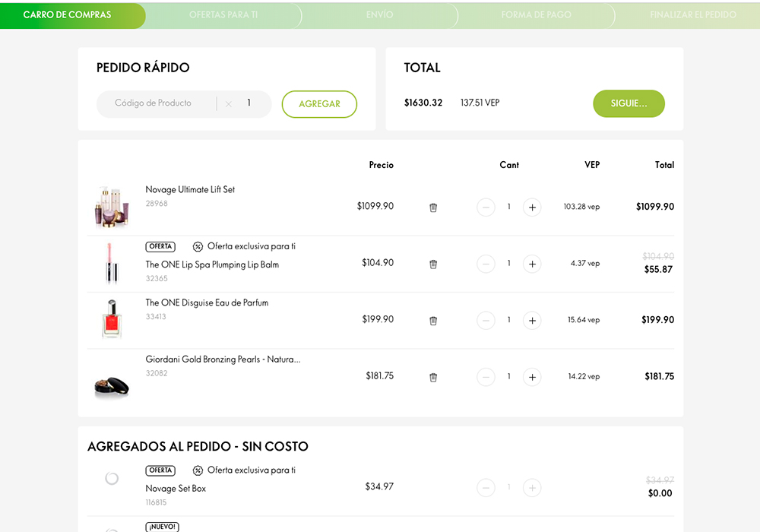Screen dimensions: 760x532
Task: Decrease quantity of Giordani Gold Bronzing Pearls
Action: coord(486,377)
